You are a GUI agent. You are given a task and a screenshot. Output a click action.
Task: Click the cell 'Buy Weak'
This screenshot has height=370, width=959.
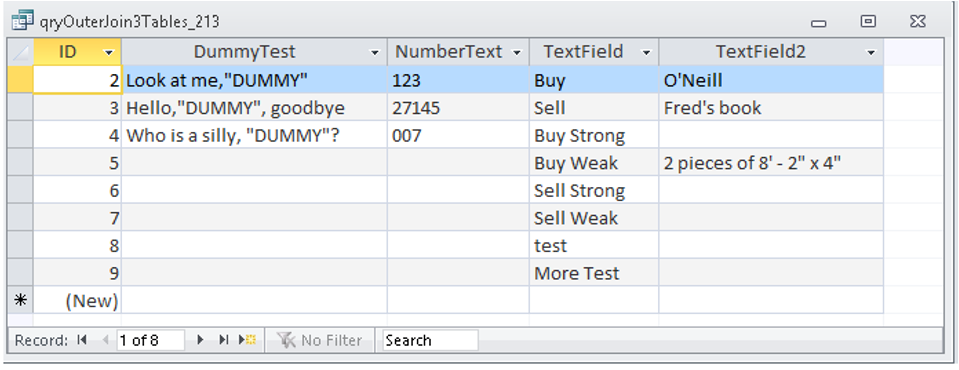pyautogui.click(x=594, y=163)
